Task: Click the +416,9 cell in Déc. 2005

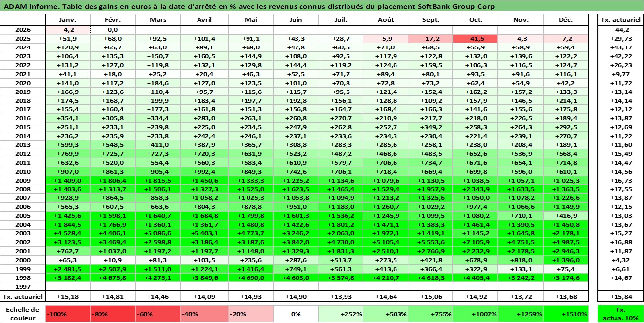Action: coord(566,216)
